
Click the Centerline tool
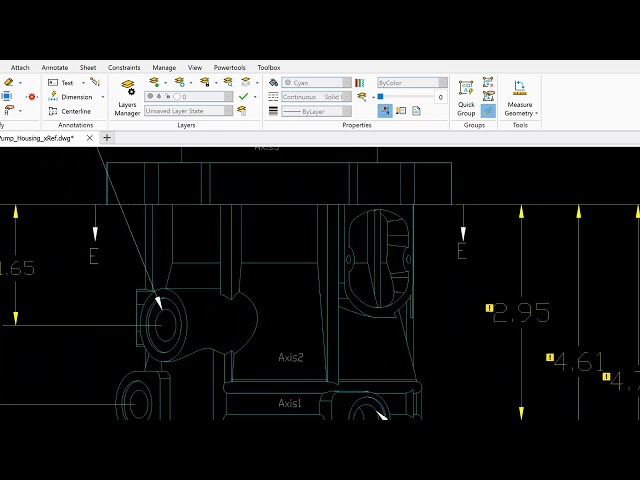pyautogui.click(x=69, y=111)
